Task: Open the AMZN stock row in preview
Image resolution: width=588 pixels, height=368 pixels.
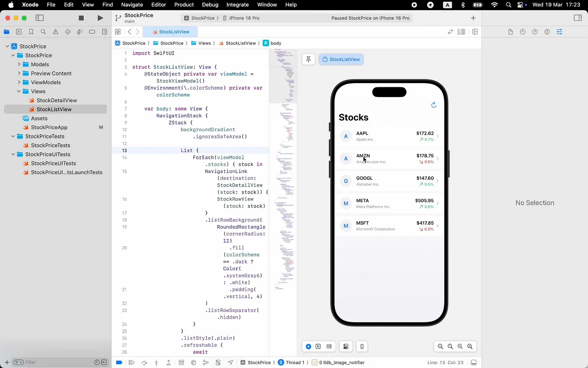Action: point(388,159)
